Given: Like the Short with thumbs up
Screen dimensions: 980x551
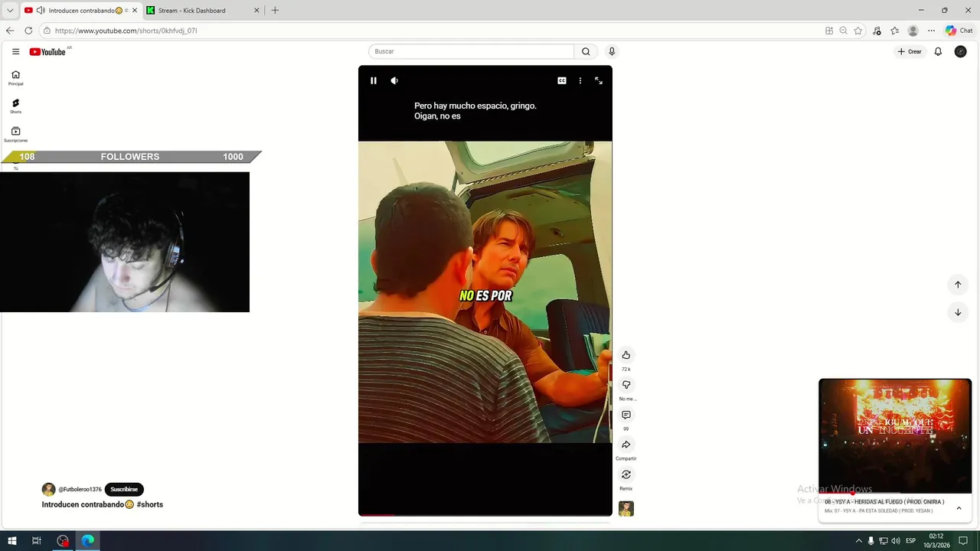Looking at the screenshot, I should coord(626,355).
